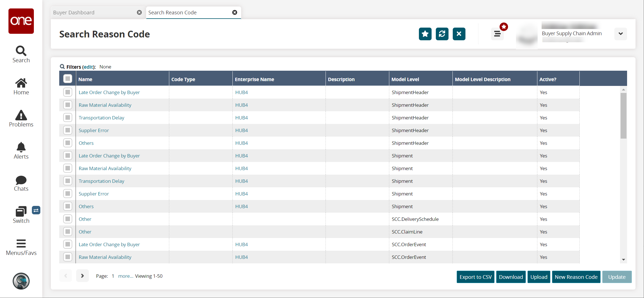This screenshot has height=298, width=644.
Task: Open the Problems panel
Action: coord(21,119)
